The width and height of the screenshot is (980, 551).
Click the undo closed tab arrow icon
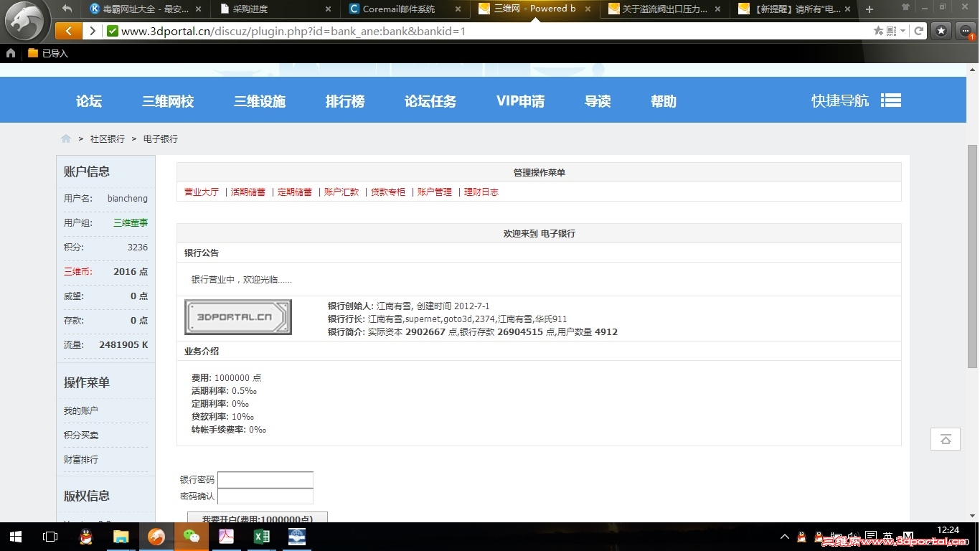[x=67, y=9]
